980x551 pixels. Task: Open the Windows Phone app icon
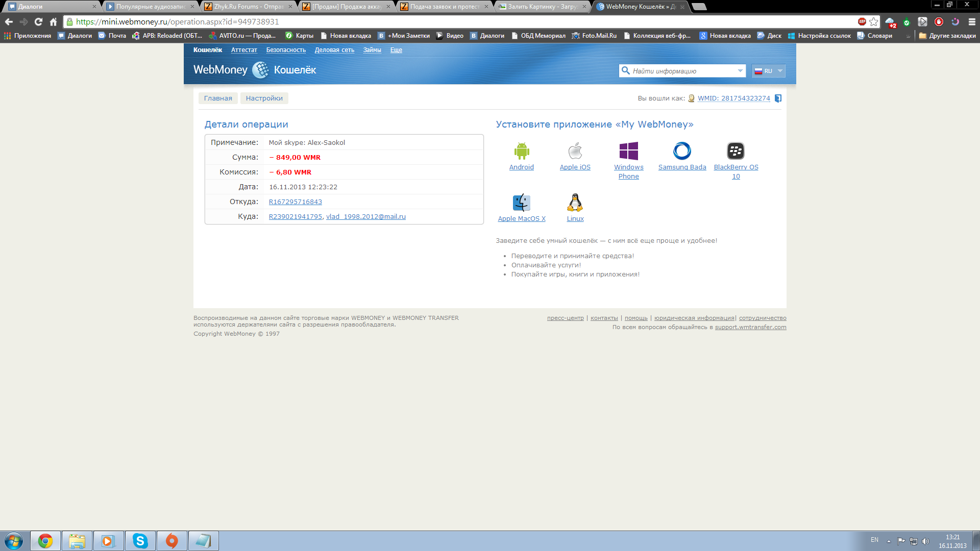[629, 151]
